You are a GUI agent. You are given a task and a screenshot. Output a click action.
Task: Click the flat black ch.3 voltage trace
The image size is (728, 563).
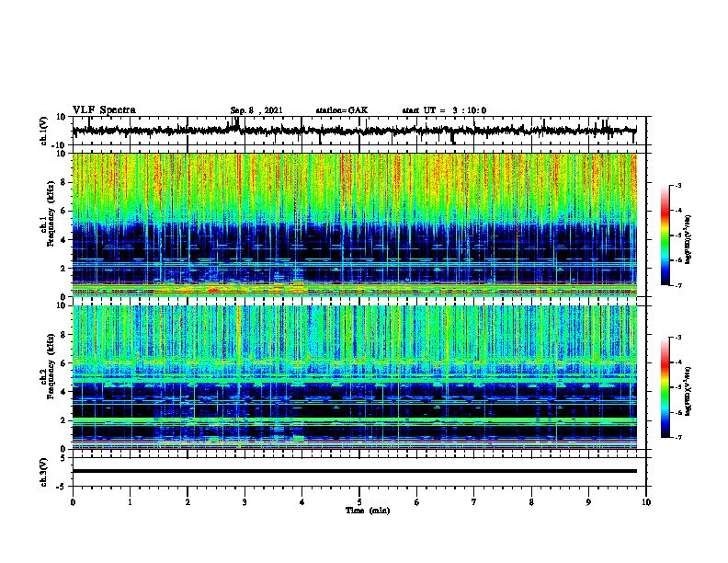[x=354, y=471]
